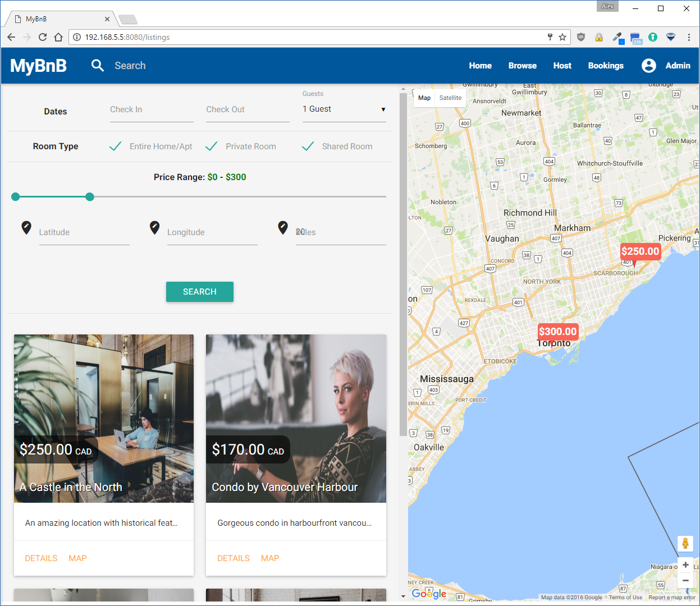700x606 pixels.
Task: Click the padlock extension icon
Action: point(599,37)
